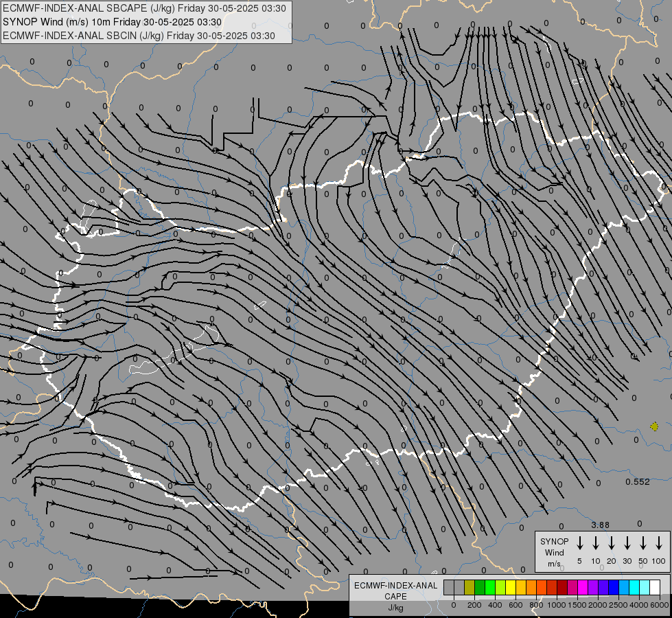The height and width of the screenshot is (618, 672).
Task: Click the 200 tick label on CAPE scale
Action: pos(474,605)
